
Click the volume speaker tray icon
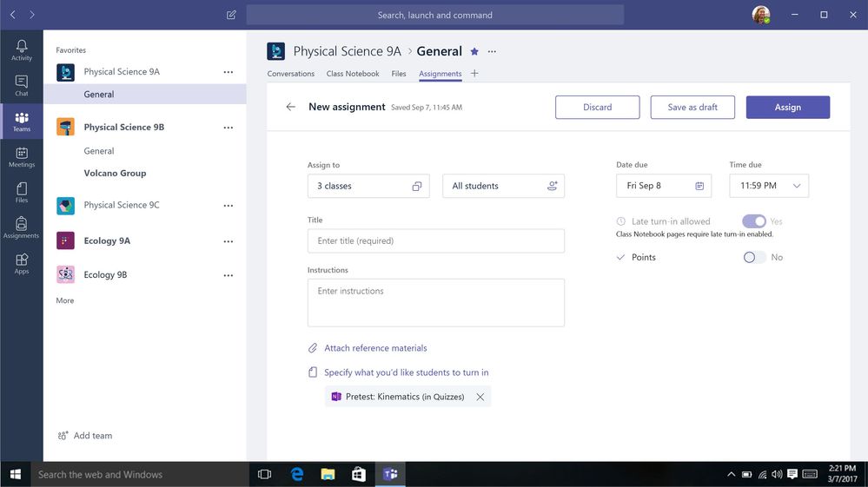pos(778,474)
